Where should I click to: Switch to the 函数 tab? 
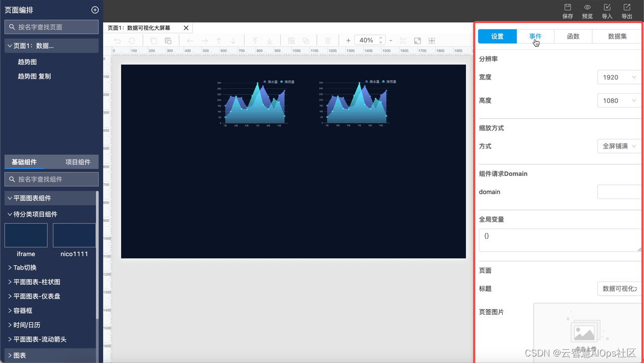pyautogui.click(x=573, y=36)
